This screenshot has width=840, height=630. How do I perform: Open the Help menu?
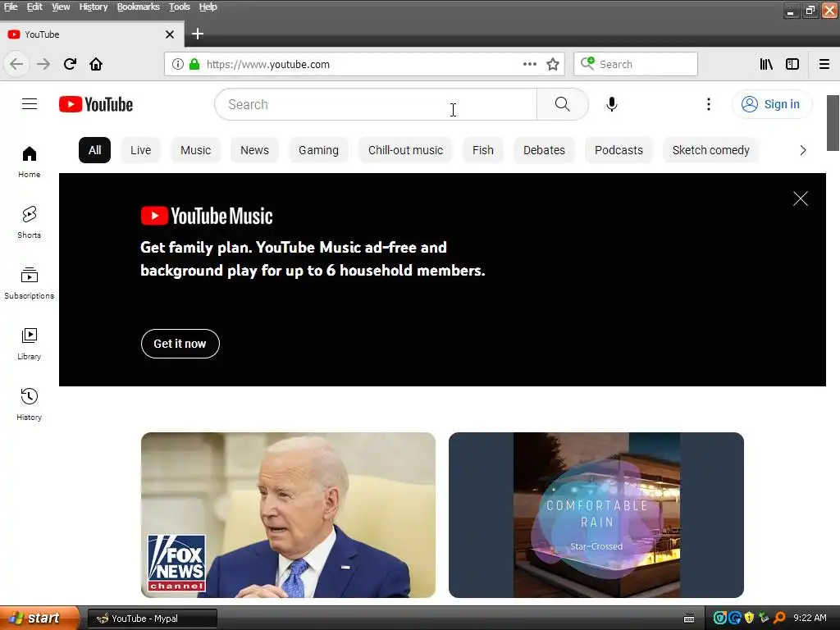(x=208, y=7)
